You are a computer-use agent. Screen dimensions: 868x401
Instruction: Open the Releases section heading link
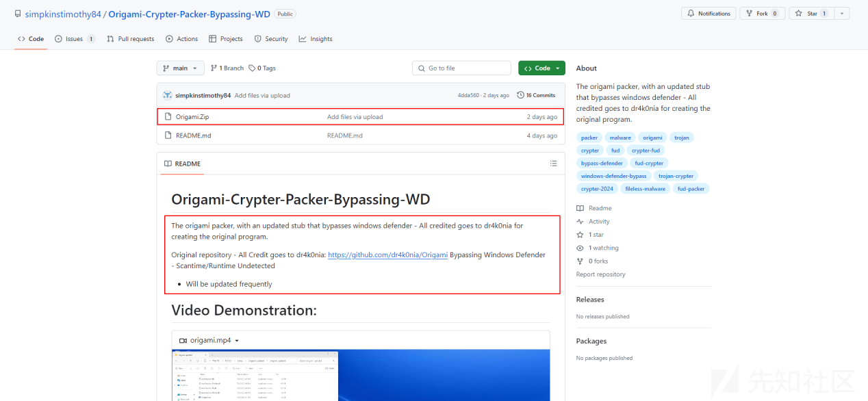click(590, 300)
